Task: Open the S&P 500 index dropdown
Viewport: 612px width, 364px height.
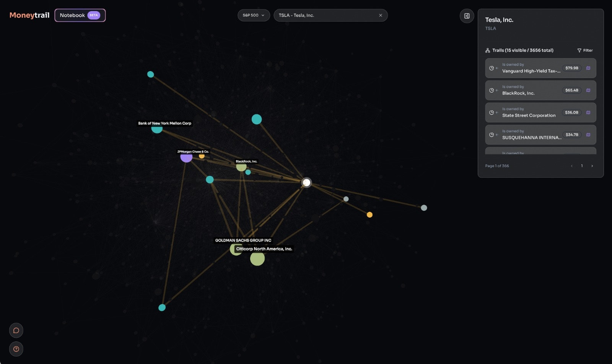Action: [253, 15]
